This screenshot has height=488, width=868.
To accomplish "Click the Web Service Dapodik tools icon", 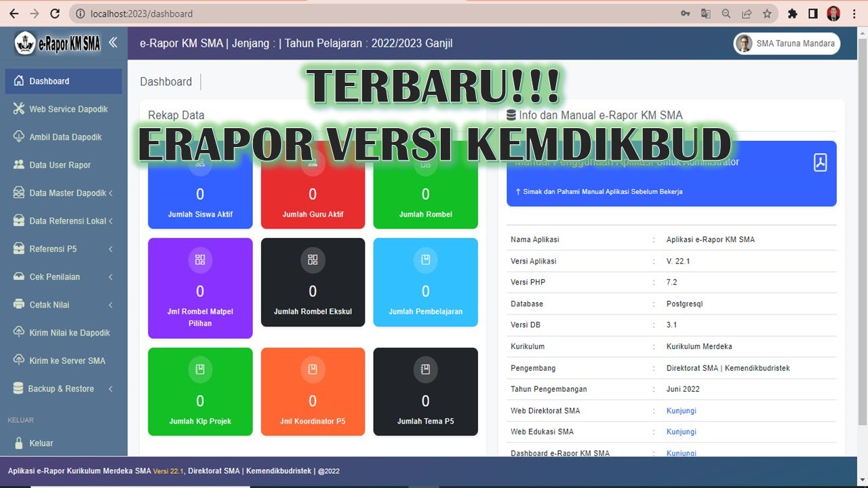I will 18,108.
